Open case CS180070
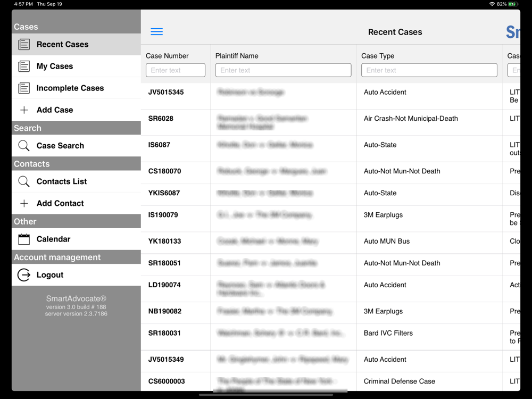Viewport: 532px width, 399px height. click(x=164, y=171)
